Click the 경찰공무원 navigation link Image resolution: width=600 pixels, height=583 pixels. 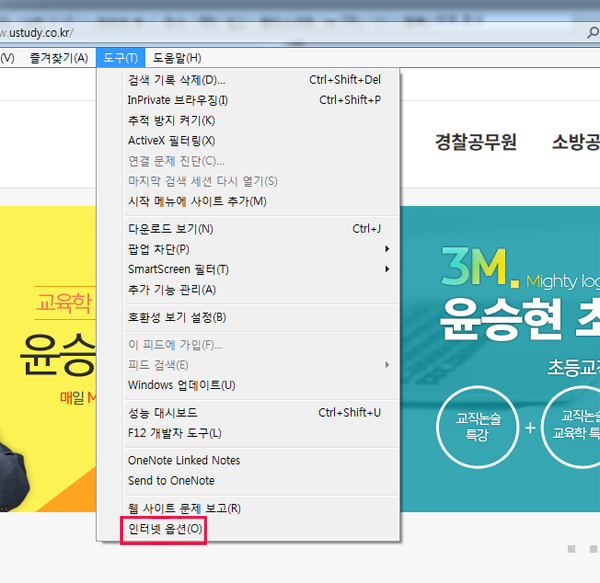tap(476, 142)
